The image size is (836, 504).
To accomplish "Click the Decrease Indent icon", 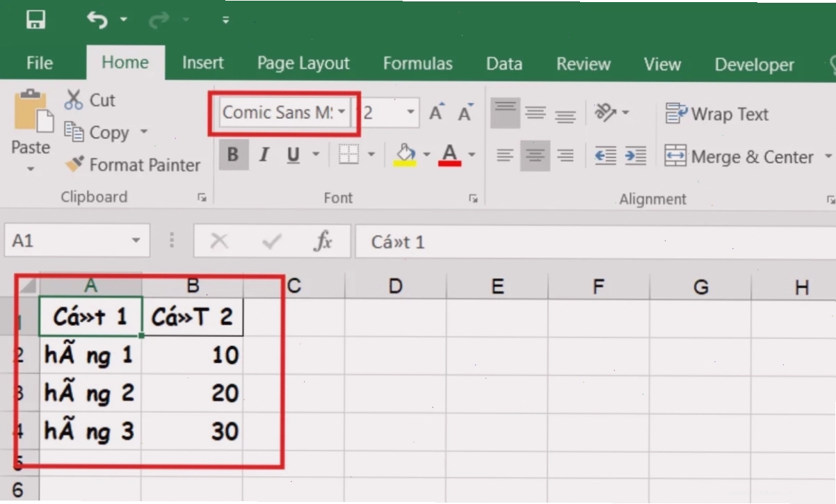I will pyautogui.click(x=605, y=156).
